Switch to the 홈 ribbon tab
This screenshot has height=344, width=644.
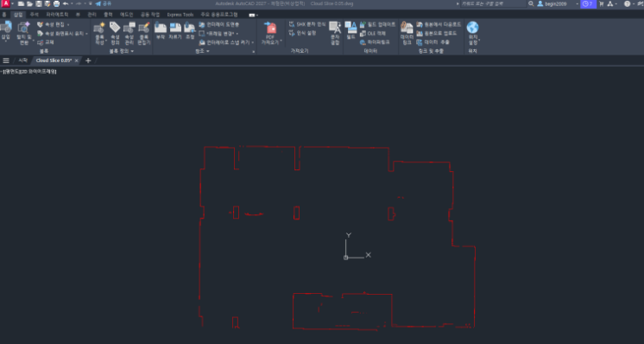point(4,15)
